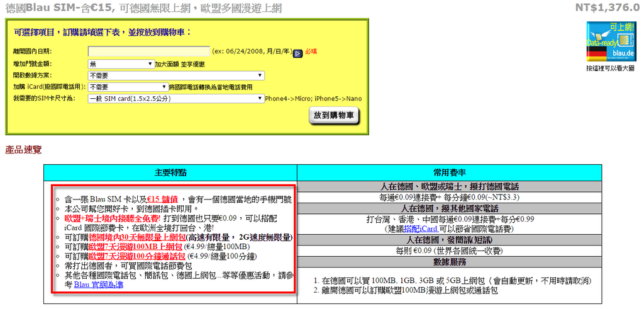Viewport: 644px width, 309px height.
Task: Click the 產品速覽 section heading
Action: point(23,150)
